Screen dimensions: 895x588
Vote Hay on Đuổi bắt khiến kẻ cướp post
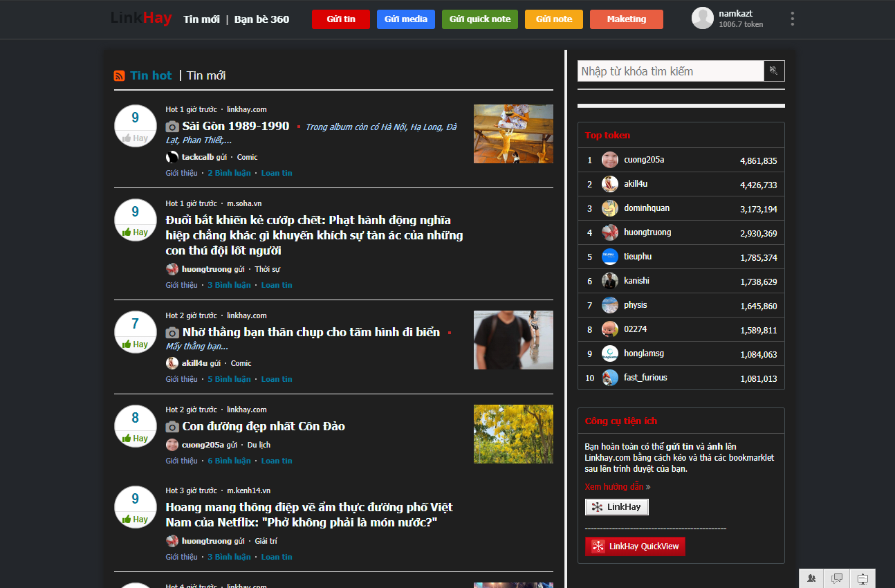136,232
